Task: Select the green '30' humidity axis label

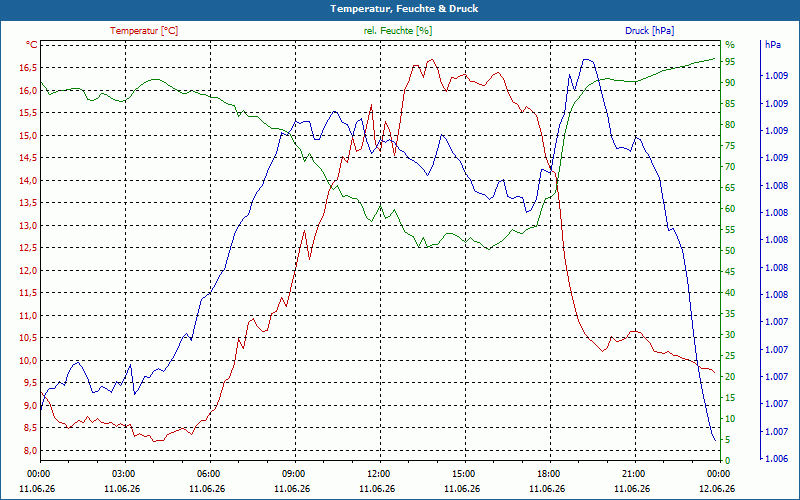Action: (x=730, y=335)
